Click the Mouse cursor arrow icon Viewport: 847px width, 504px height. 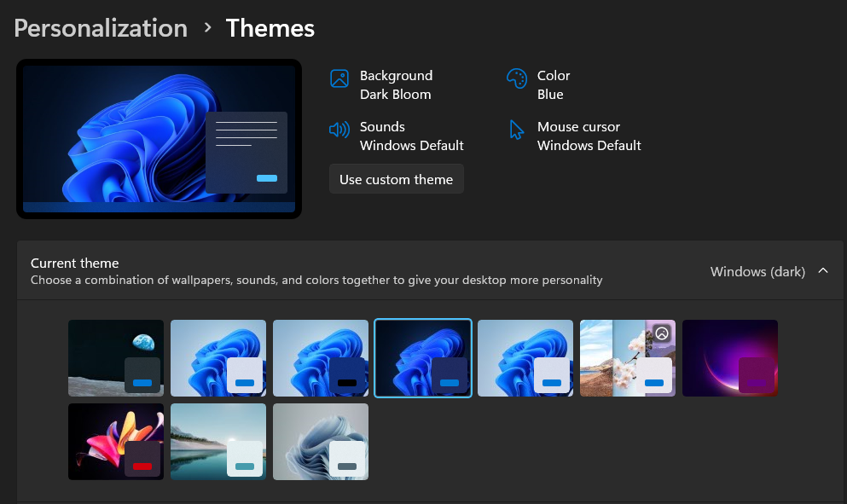[x=516, y=130]
